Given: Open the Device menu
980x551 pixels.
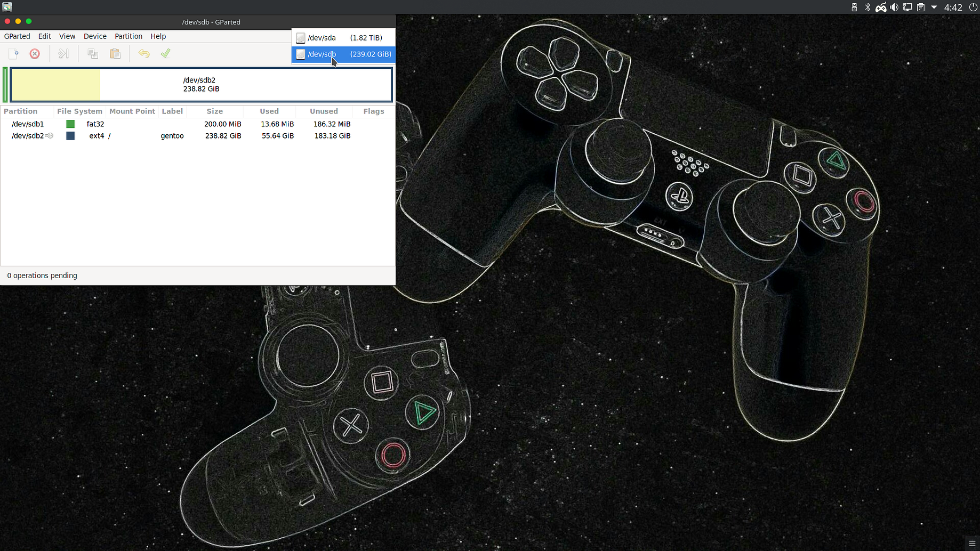Looking at the screenshot, I should (95, 36).
